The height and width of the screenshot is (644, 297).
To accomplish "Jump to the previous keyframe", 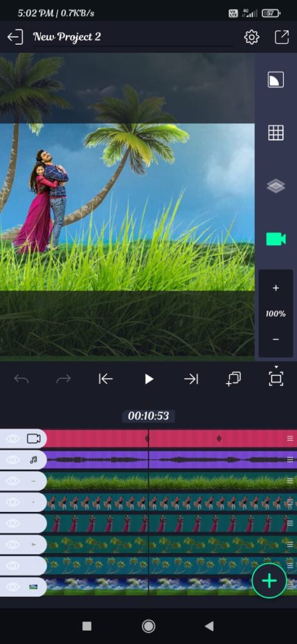I will 105,379.
